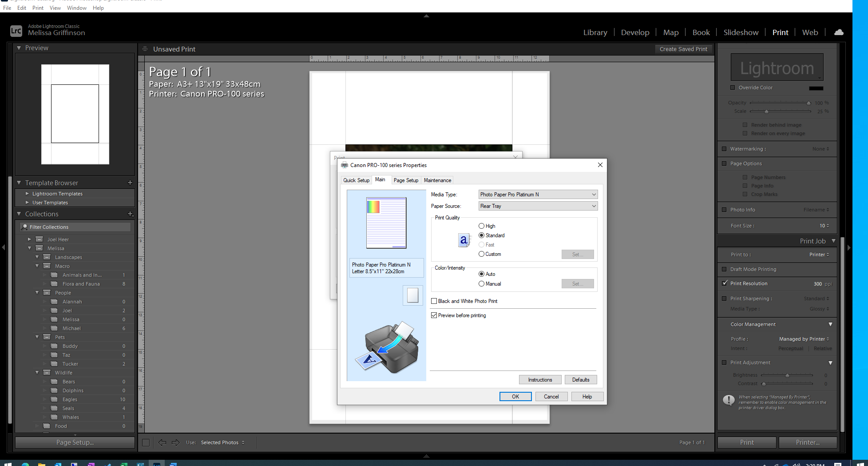Toggle Print Resolution checkbox
The height and width of the screenshot is (466, 868).
pyautogui.click(x=725, y=283)
